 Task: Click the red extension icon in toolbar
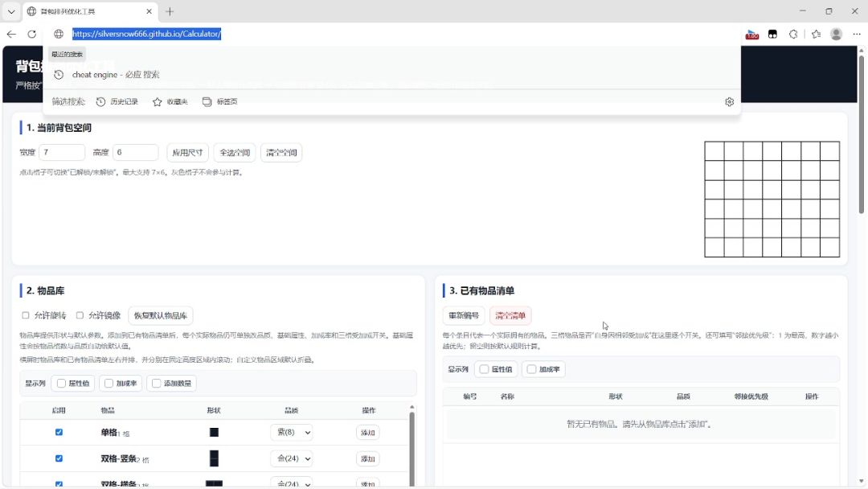(751, 35)
